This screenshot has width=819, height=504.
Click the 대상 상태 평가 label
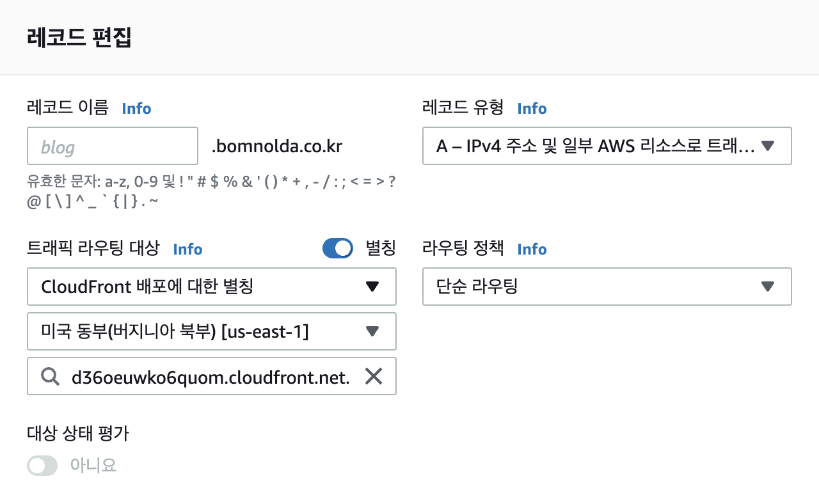pos(78,434)
